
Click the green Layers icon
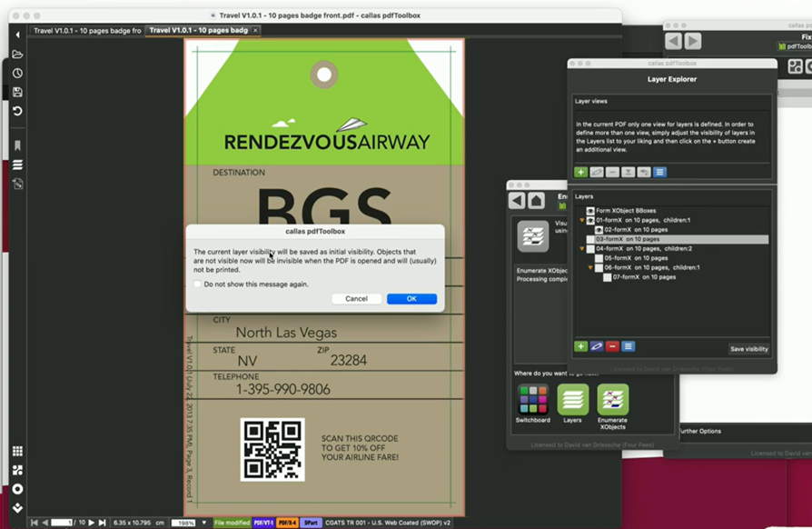point(572,400)
